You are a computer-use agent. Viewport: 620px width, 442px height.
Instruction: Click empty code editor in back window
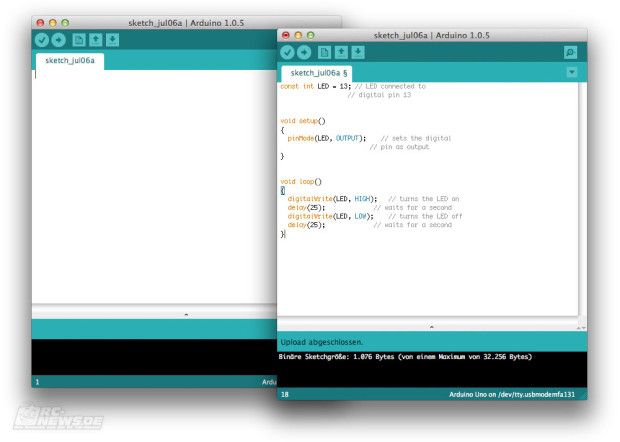click(x=154, y=186)
